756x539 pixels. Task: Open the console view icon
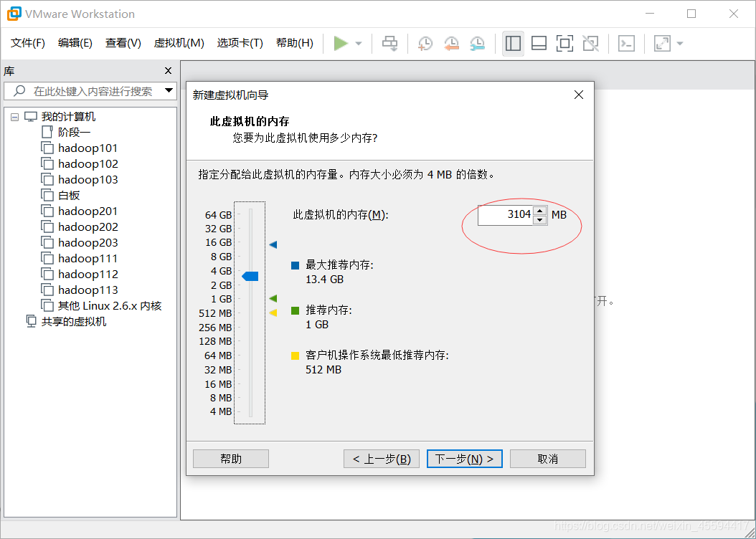(x=626, y=43)
